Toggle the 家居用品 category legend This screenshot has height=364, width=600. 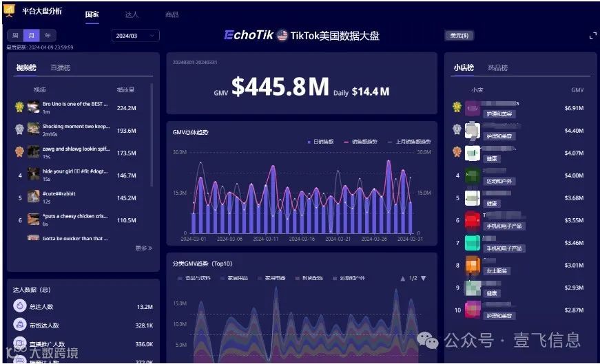pos(234,278)
